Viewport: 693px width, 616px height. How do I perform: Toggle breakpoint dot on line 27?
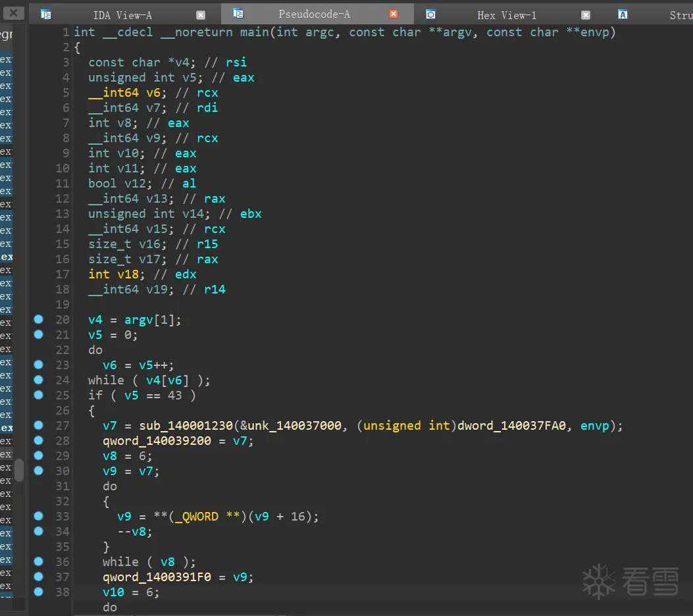tap(38, 425)
